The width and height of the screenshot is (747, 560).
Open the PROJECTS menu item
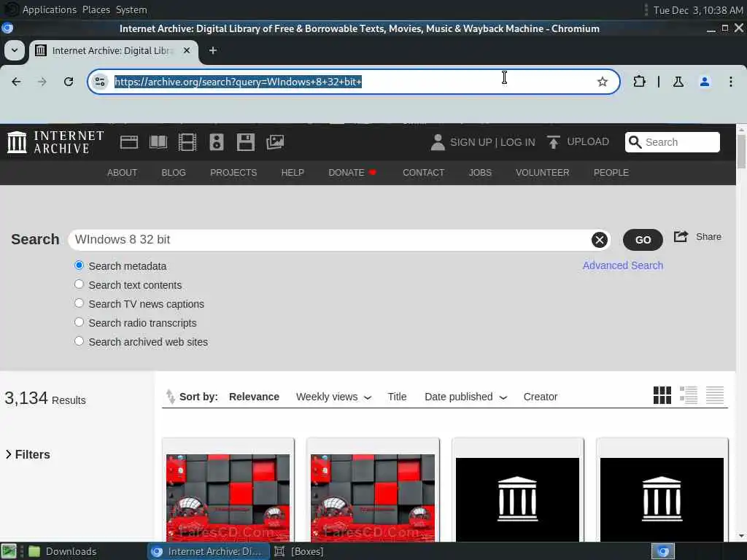pos(233,173)
